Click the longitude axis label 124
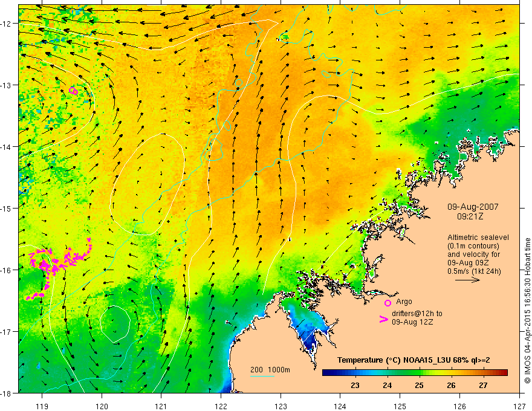The image size is (532, 411). 340,406
